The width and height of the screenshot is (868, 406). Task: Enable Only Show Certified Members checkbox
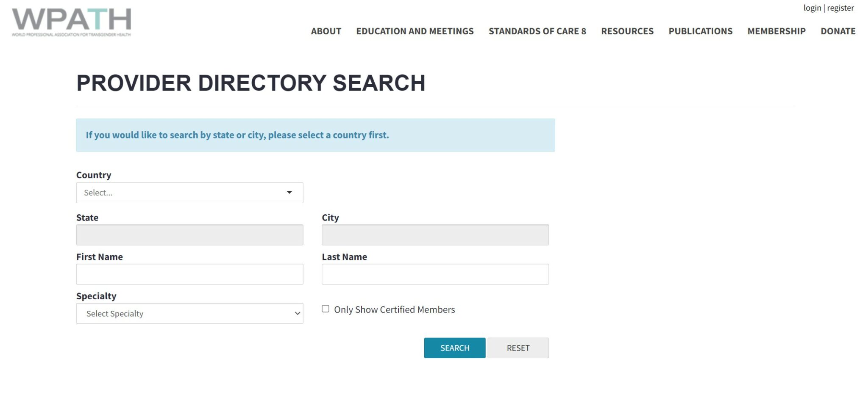[x=325, y=309]
